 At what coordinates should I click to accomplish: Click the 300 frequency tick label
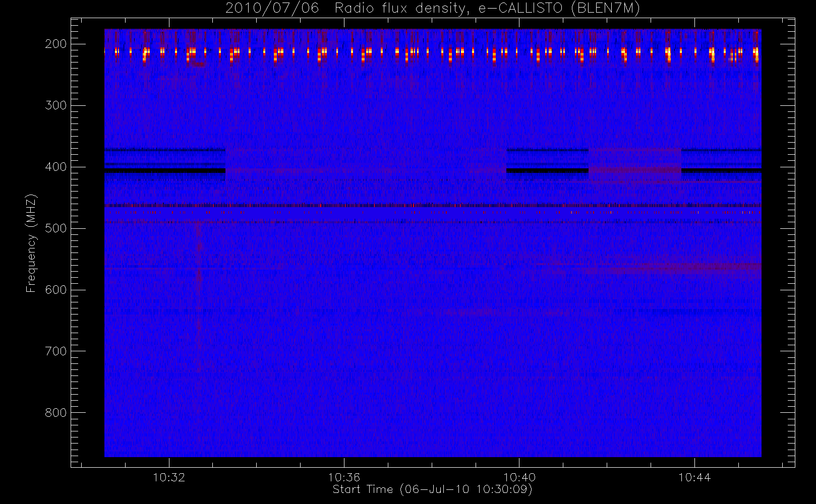pos(56,105)
